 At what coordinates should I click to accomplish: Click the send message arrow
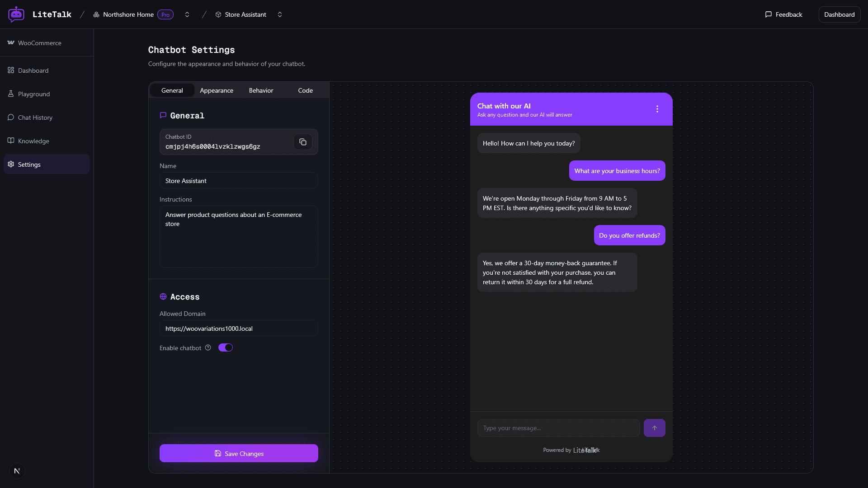(x=654, y=428)
